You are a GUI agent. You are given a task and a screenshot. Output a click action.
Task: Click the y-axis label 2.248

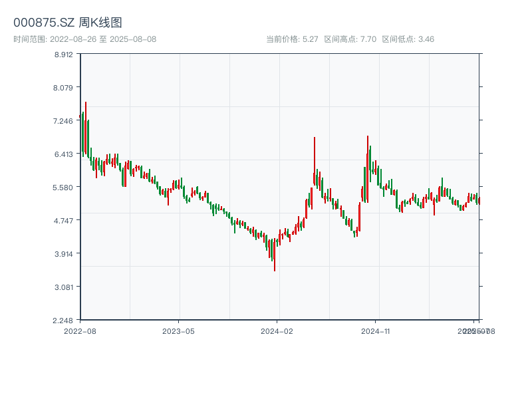click(x=63, y=321)
